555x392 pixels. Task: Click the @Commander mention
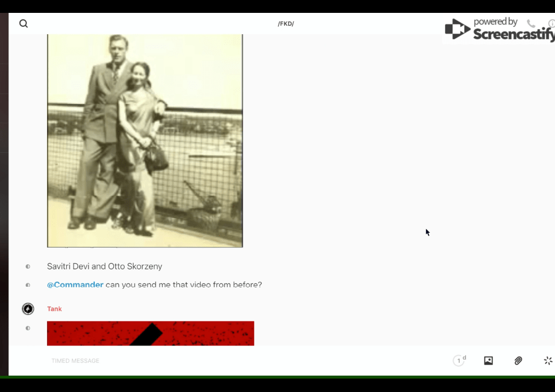pyautogui.click(x=75, y=285)
